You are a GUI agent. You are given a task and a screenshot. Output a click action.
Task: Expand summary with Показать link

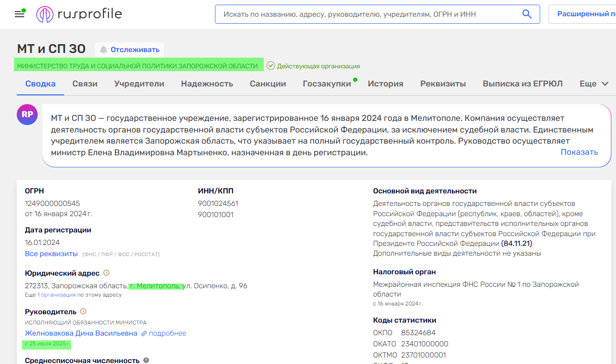tap(579, 152)
